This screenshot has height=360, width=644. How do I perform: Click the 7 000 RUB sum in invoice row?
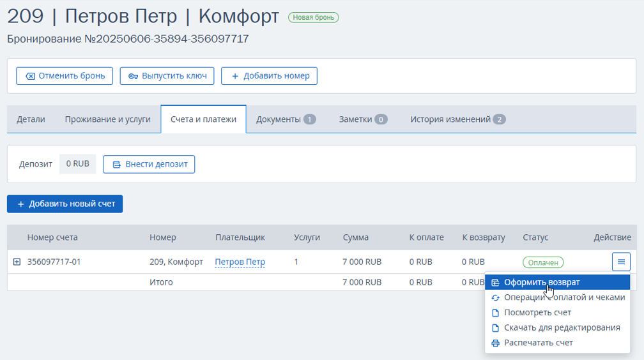(362, 262)
